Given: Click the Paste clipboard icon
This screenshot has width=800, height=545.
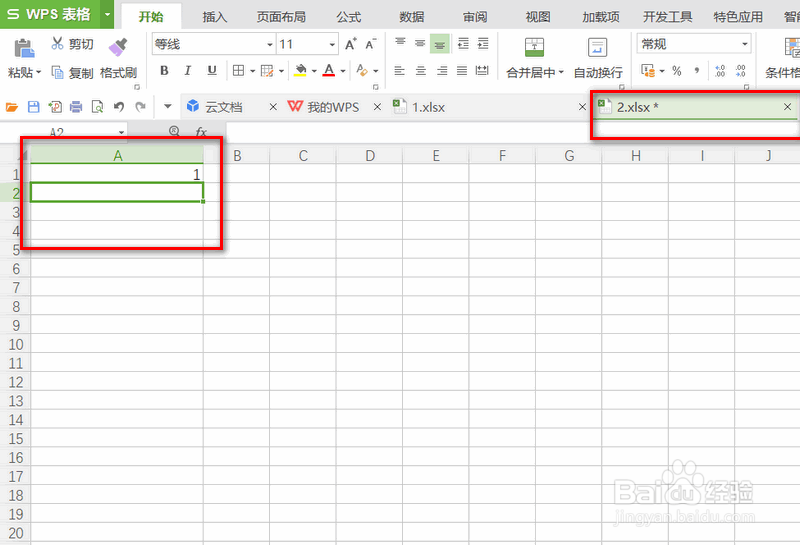Looking at the screenshot, I should (23, 48).
